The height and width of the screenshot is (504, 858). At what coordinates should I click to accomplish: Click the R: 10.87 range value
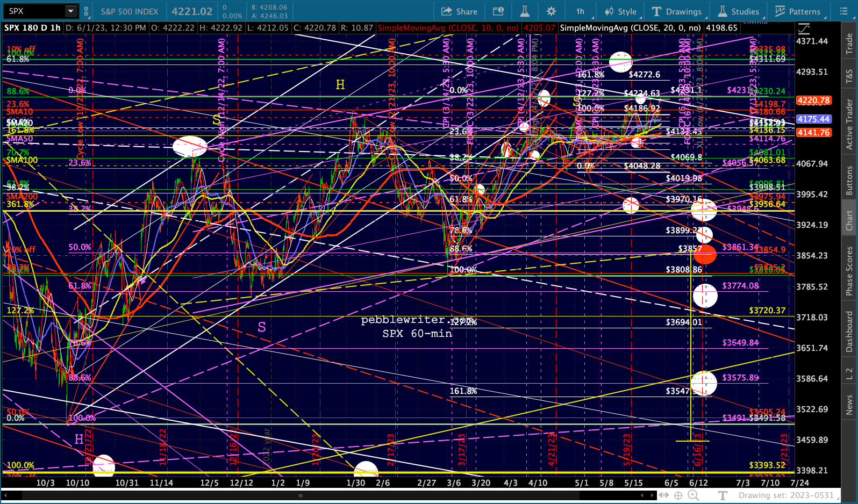[357, 28]
